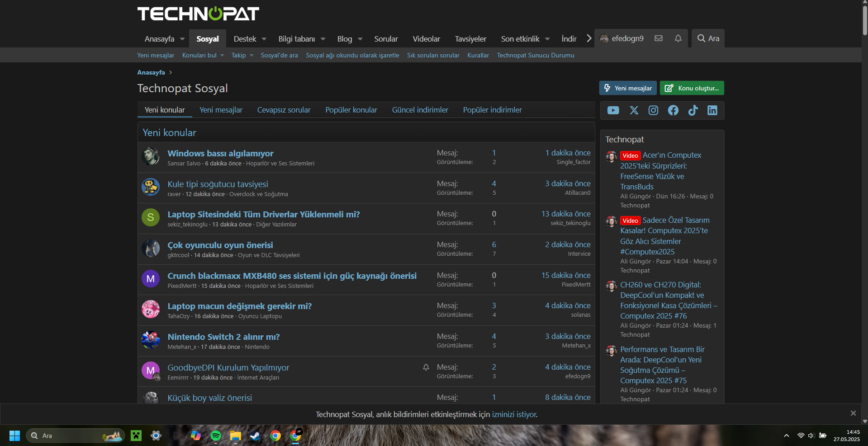Viewport: 868px width, 446px height.
Task: Open Minecraft from the taskbar
Action: click(x=136, y=436)
